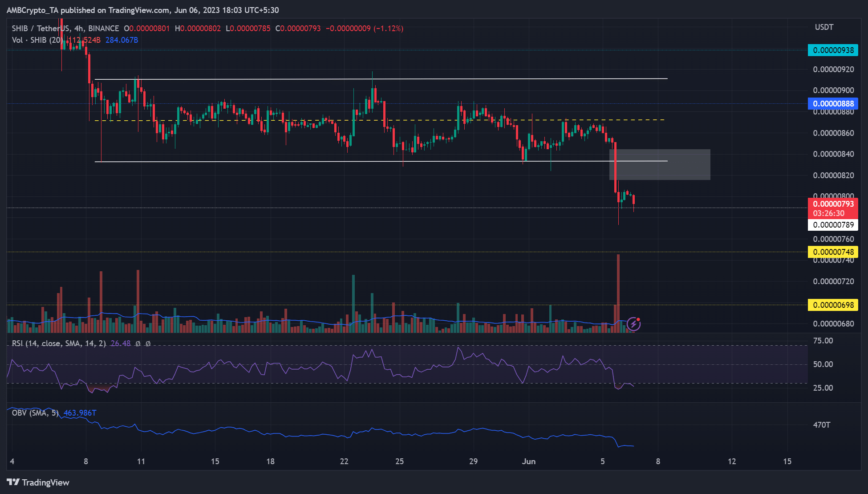Image resolution: width=868 pixels, height=494 pixels.
Task: Open the USDT currency label
Action: click(x=824, y=27)
